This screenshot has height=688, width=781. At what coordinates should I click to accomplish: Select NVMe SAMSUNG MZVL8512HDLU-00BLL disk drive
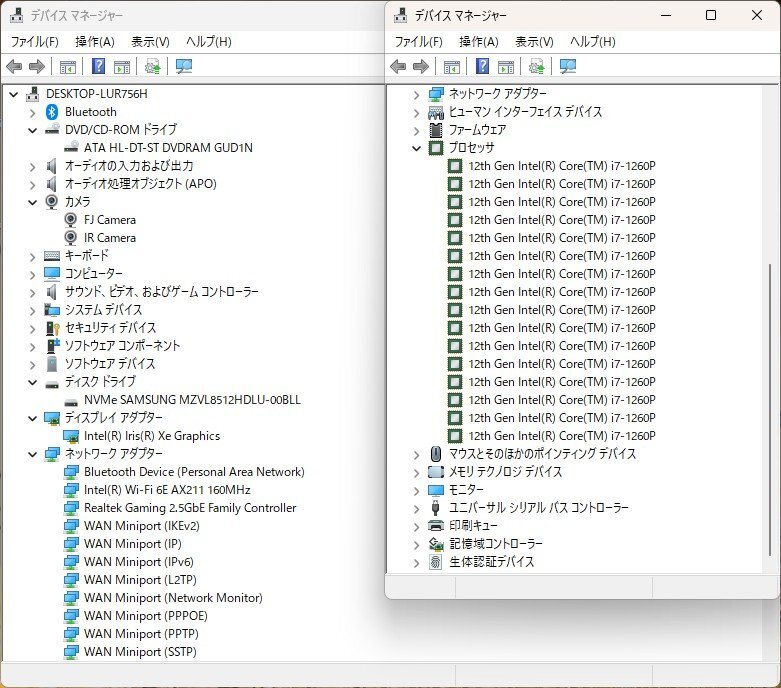192,400
